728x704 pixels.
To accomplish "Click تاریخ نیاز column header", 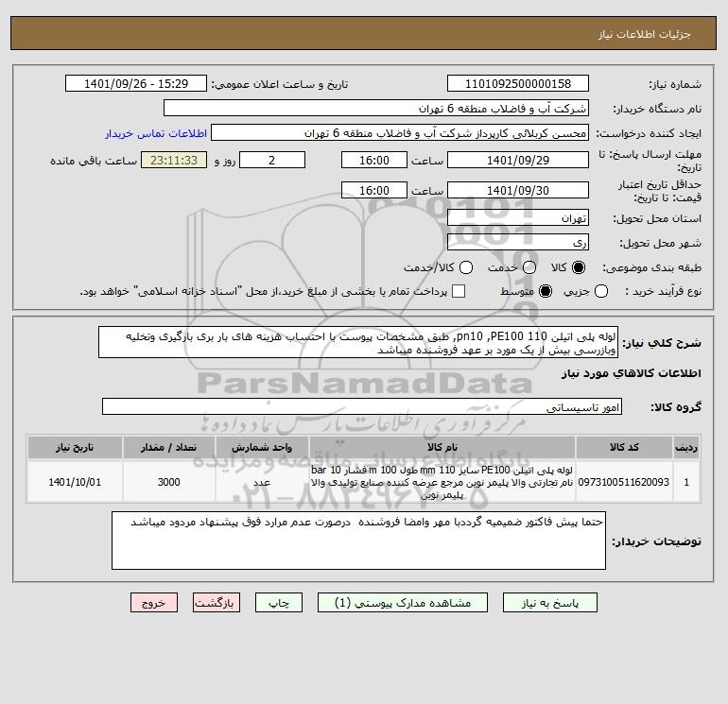I will [75, 447].
